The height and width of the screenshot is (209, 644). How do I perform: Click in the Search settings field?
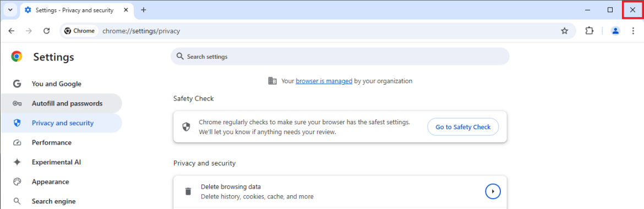pos(340,56)
